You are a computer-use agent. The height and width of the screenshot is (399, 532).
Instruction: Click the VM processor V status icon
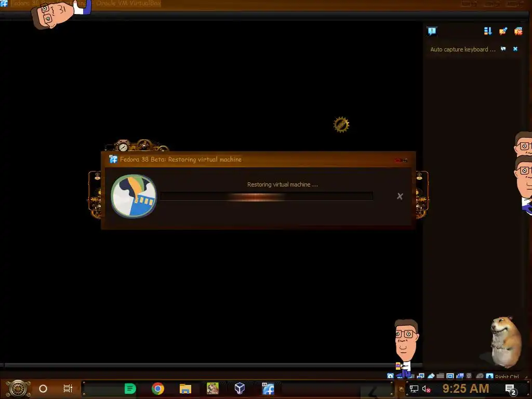[469, 376]
